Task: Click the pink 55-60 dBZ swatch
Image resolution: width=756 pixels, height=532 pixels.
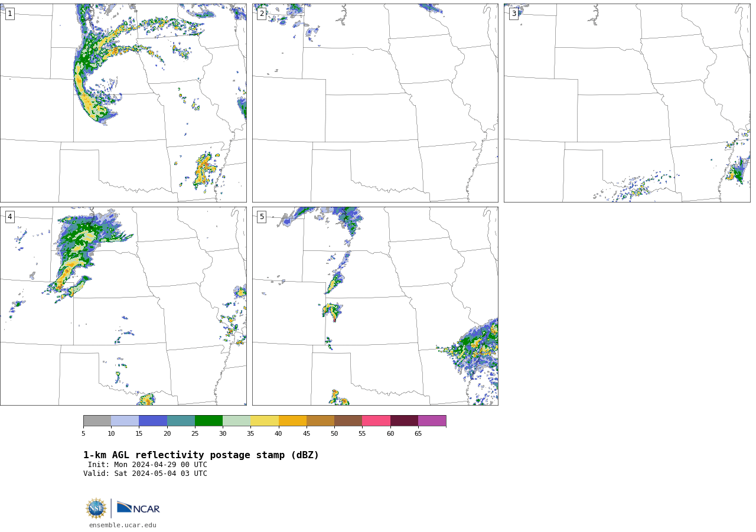Action: (x=376, y=421)
